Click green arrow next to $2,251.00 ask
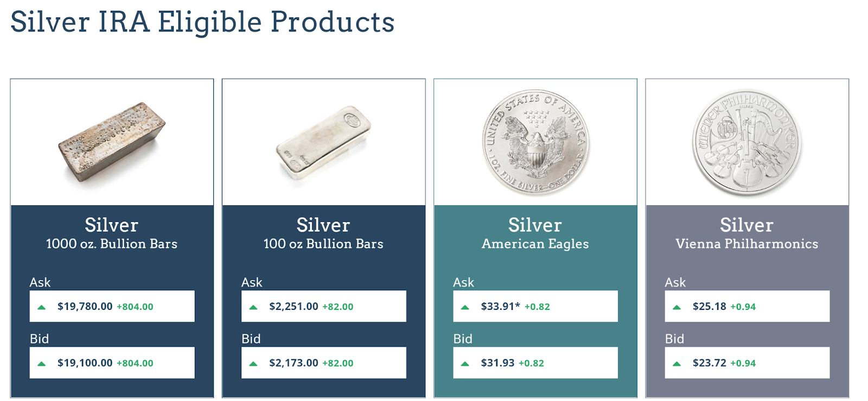 coord(253,307)
